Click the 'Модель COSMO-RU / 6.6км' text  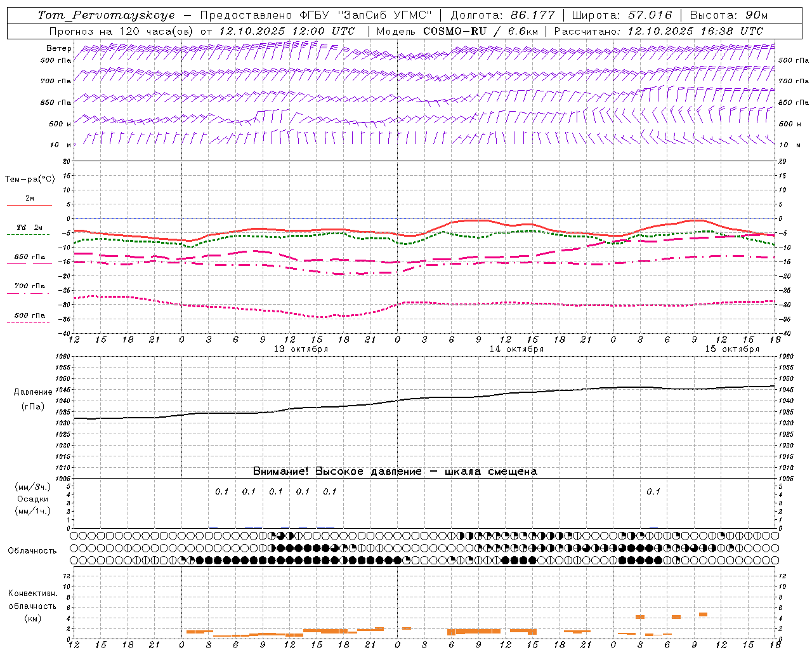tap(457, 31)
